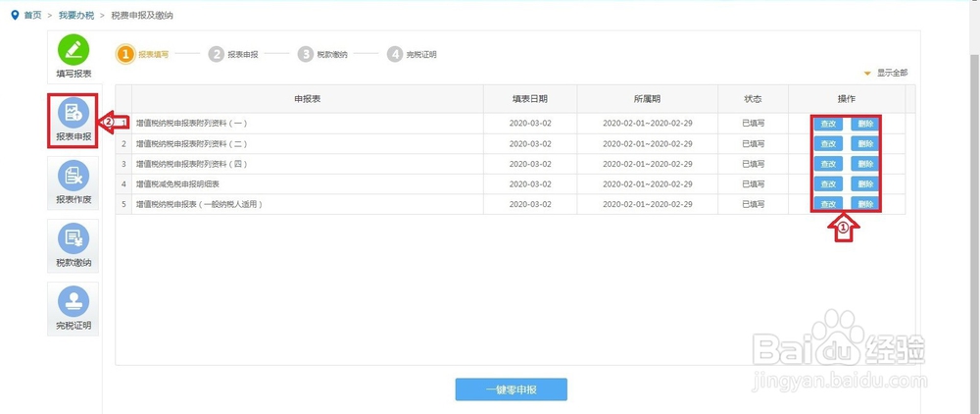The height and width of the screenshot is (414, 980).
Task: Click 删除 for 附列资料（二）row
Action: tap(865, 144)
